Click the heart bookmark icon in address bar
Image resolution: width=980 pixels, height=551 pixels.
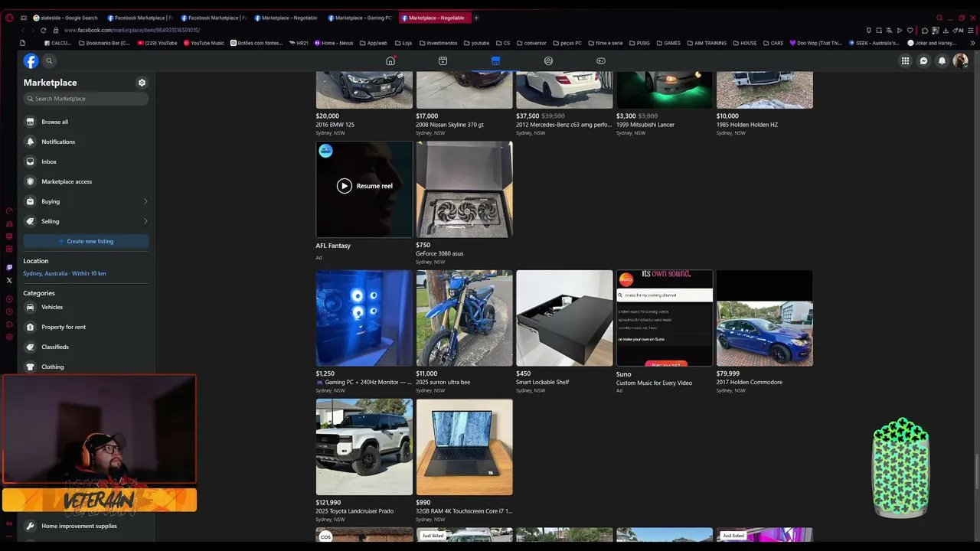click(x=910, y=31)
